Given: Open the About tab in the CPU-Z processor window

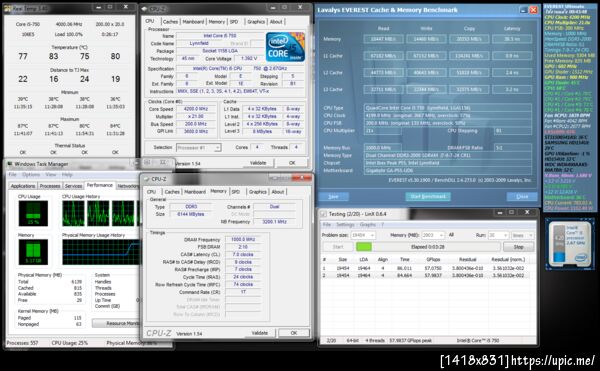Looking at the screenshot, I should click(x=276, y=22).
